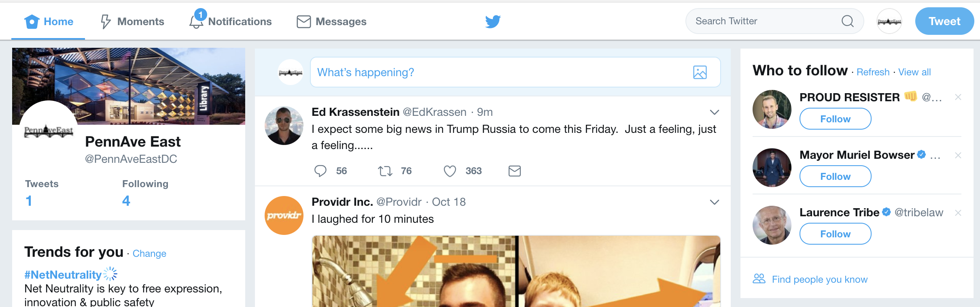Like Ed Krassenstein's tweet
This screenshot has height=307, width=980.
tap(450, 171)
